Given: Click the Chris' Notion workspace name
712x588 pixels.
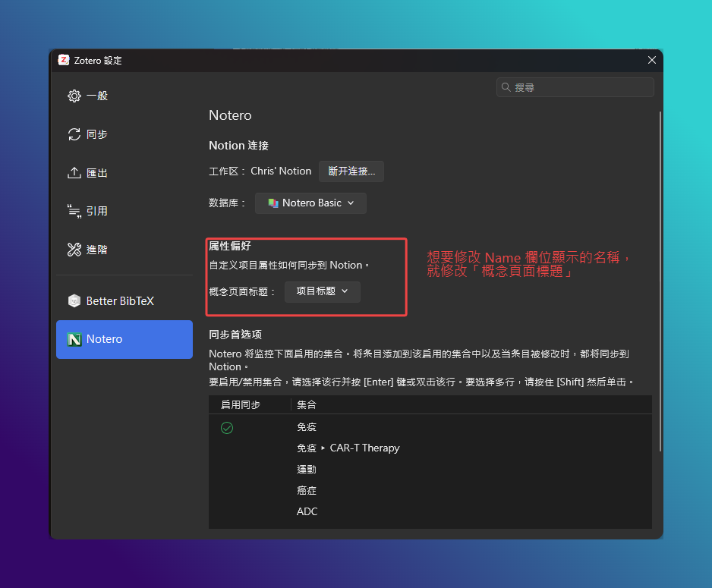Looking at the screenshot, I should [x=281, y=171].
